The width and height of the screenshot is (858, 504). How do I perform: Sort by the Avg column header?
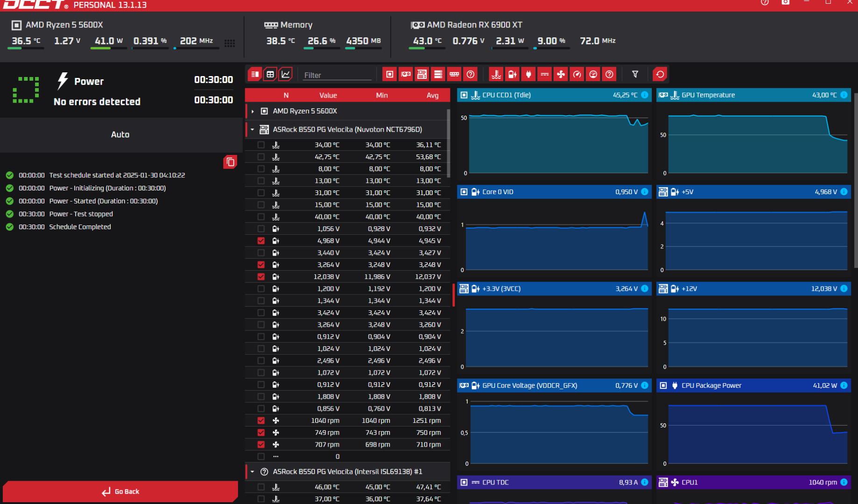tap(433, 95)
